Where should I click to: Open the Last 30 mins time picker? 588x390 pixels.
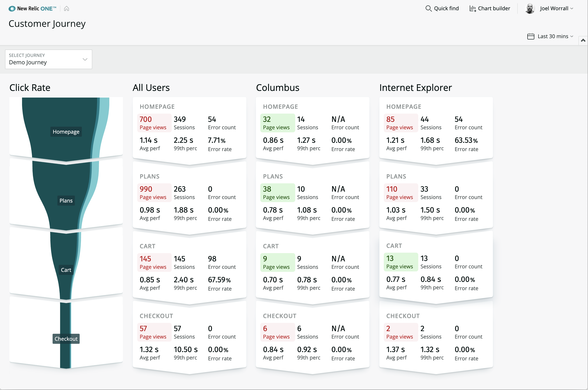pos(553,36)
